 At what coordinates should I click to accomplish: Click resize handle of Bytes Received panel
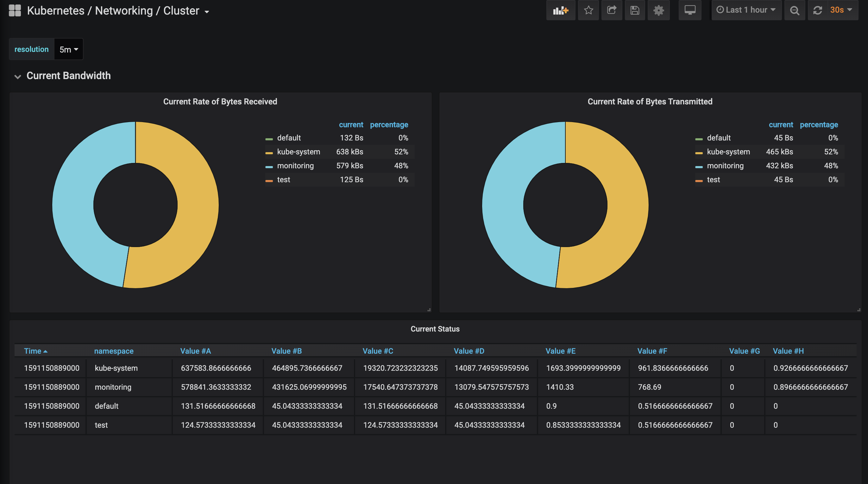pyautogui.click(x=429, y=309)
